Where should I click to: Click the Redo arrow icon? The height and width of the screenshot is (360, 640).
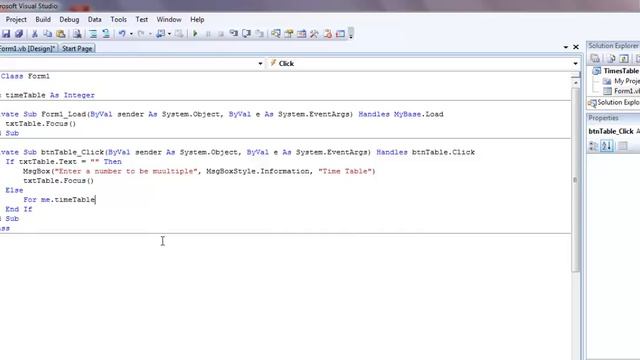pyautogui.click(x=141, y=34)
